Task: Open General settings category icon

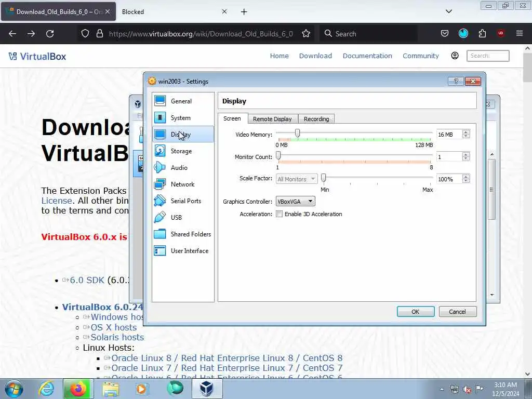Action: [x=160, y=101]
